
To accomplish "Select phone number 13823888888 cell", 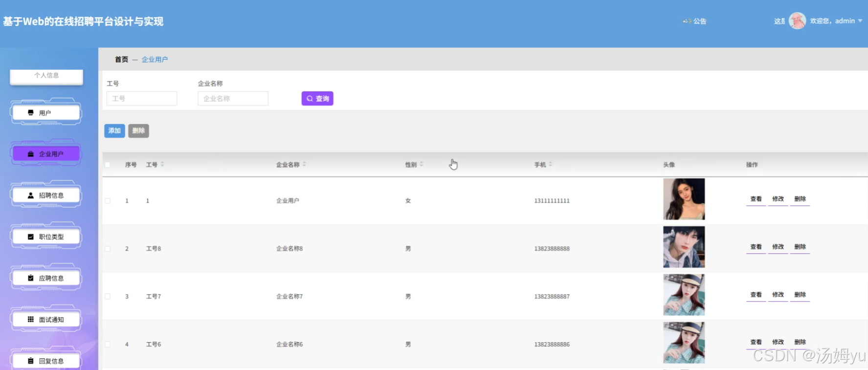I will [552, 249].
